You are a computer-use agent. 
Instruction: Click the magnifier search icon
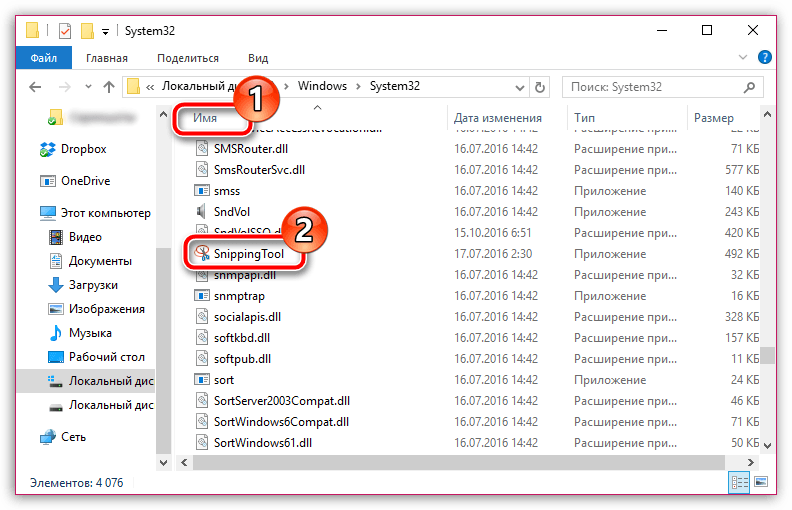(x=750, y=87)
